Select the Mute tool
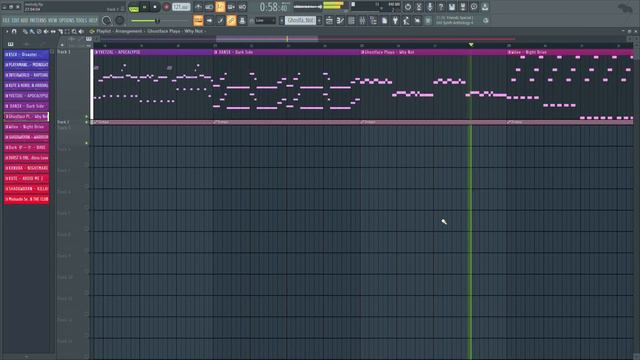This screenshot has height=360, width=640. point(46,31)
